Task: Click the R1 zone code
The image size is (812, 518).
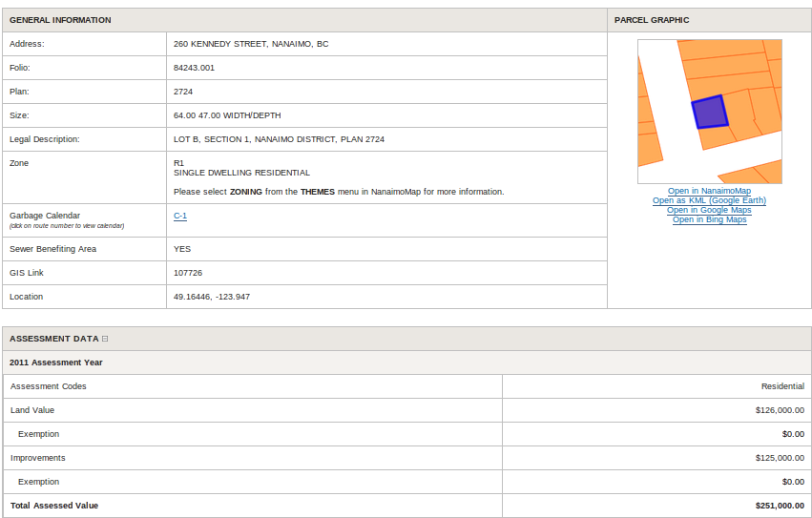Action: pos(178,163)
